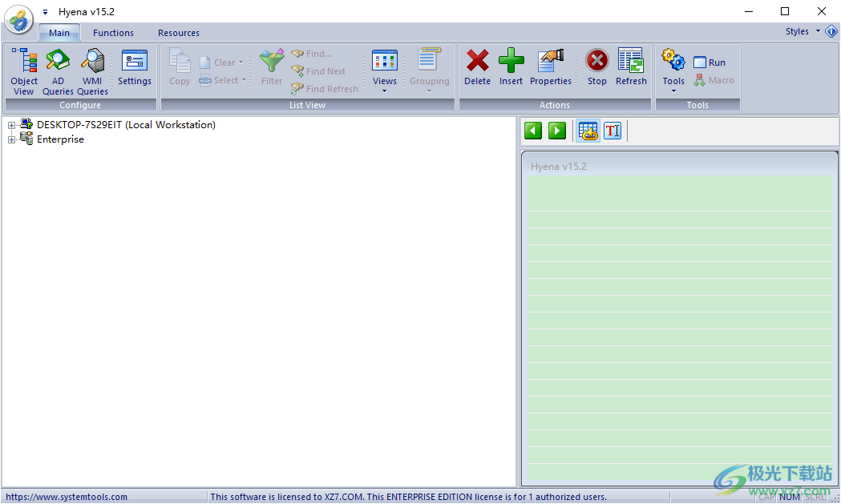This screenshot has height=504, width=841.
Task: Open the Tools dropdown menu
Action: click(673, 71)
